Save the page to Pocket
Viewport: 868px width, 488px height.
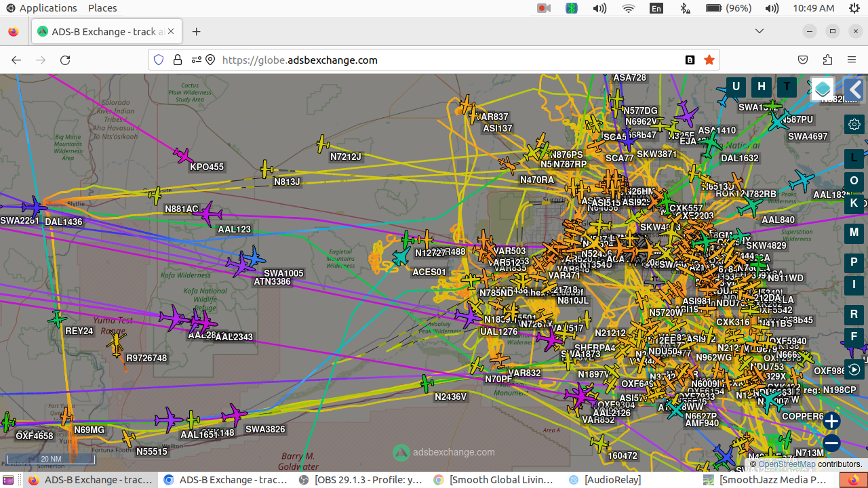click(803, 60)
